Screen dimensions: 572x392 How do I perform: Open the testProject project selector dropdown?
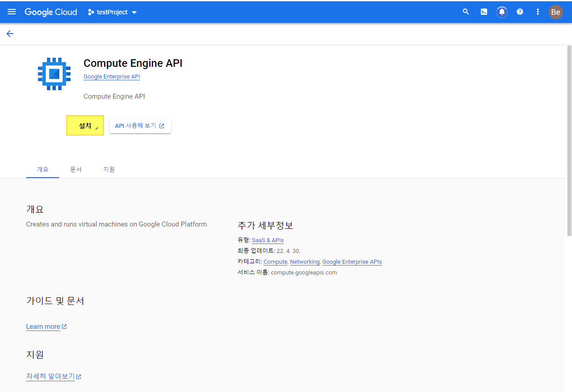113,12
